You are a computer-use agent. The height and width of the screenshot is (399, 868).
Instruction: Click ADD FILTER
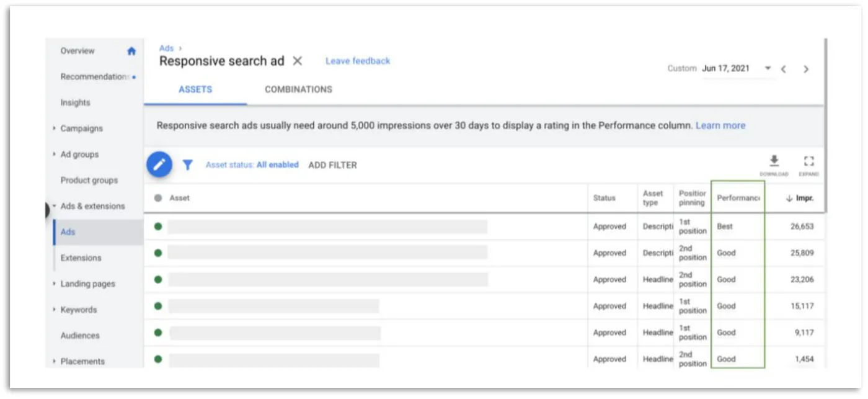pos(332,165)
